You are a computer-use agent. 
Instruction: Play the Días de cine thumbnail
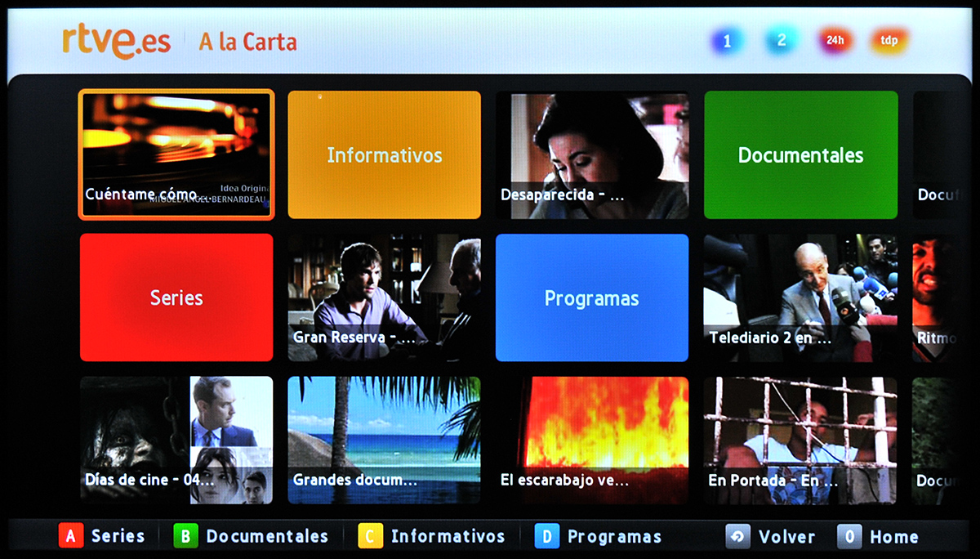click(x=176, y=440)
